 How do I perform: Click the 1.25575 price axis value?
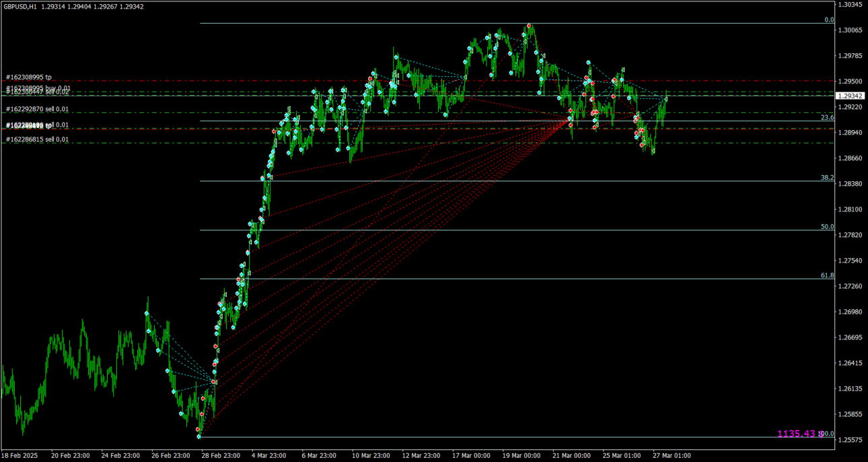[851, 440]
